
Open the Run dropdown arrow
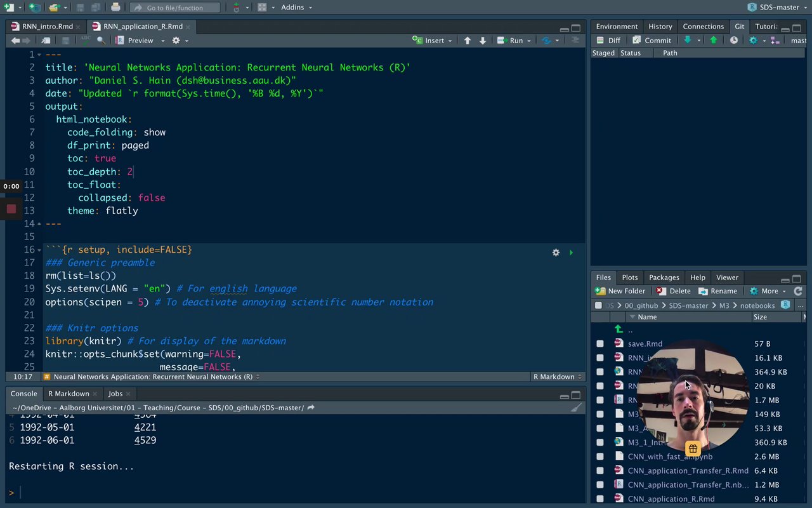point(529,41)
